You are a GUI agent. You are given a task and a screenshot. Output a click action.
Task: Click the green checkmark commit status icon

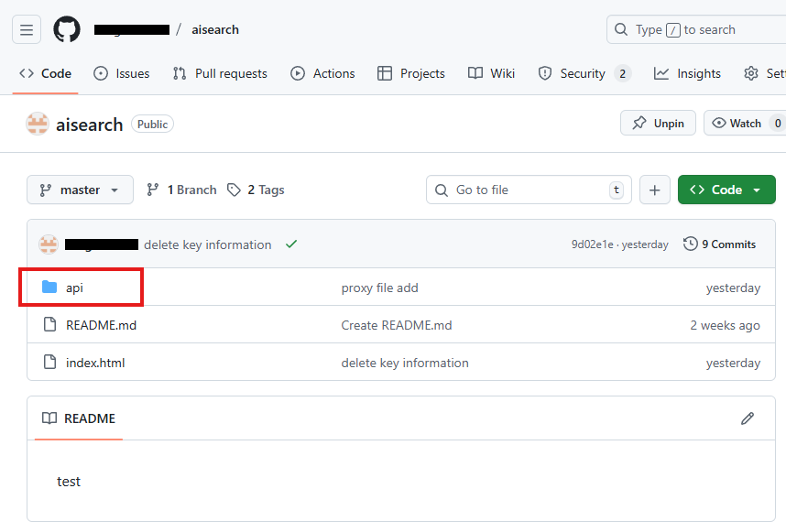coord(291,244)
